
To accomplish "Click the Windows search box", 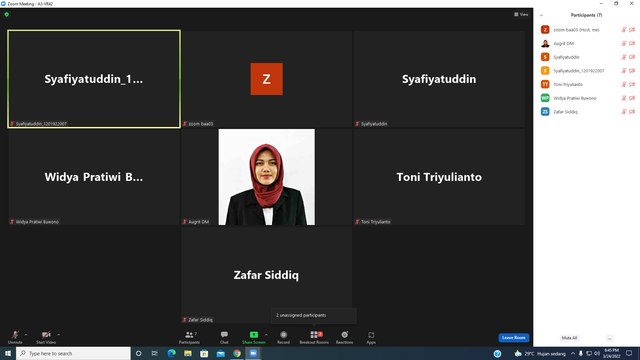I will coord(73,353).
